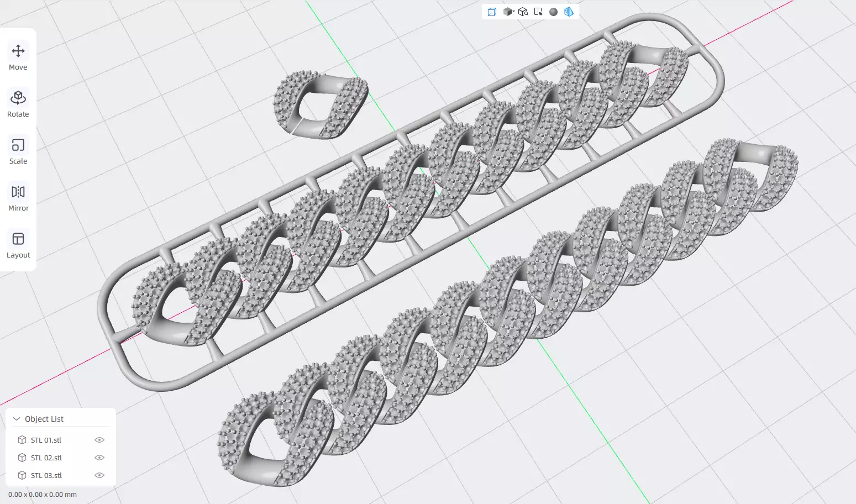Activate the Scale tool
This screenshot has width=856, height=504.
pos(18,151)
